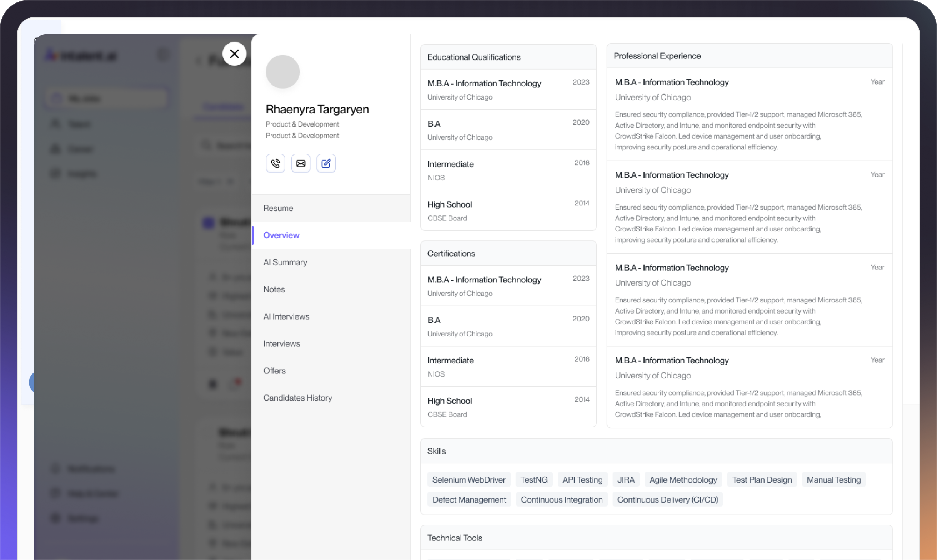
Task: Switch to AI Interviews tab
Action: (x=286, y=317)
